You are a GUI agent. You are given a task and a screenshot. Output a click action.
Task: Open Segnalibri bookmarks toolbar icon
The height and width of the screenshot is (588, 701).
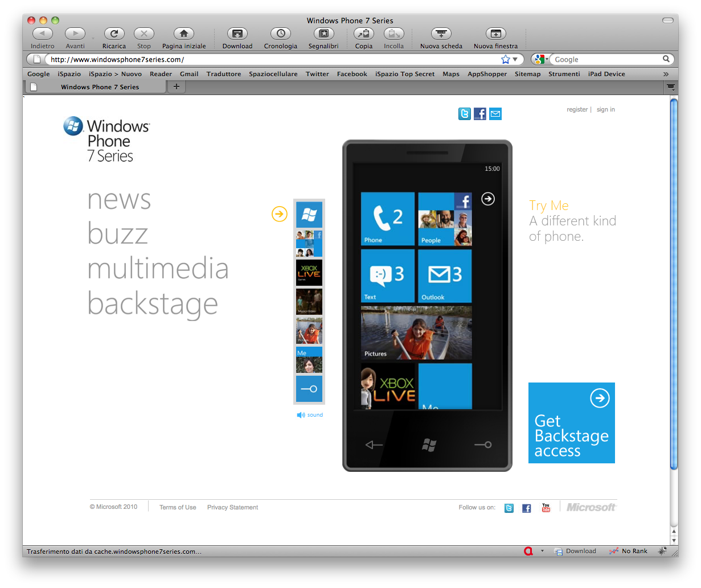tap(323, 34)
